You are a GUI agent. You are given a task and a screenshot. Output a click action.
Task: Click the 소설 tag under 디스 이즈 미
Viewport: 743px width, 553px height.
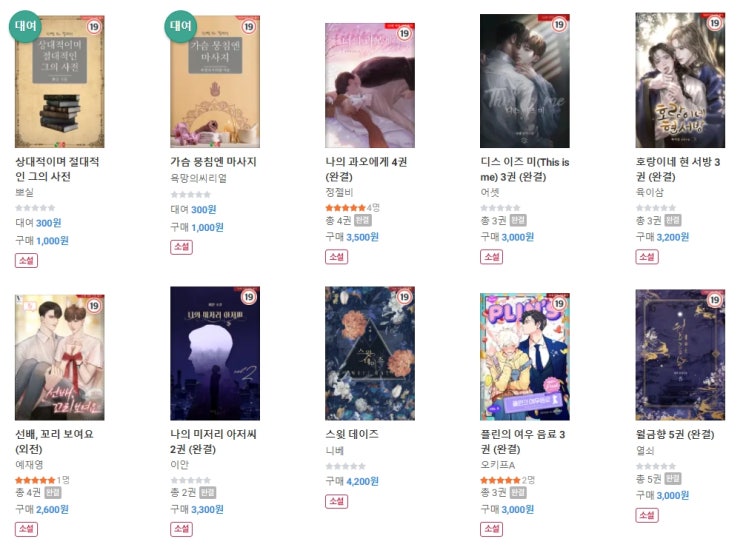point(491,257)
